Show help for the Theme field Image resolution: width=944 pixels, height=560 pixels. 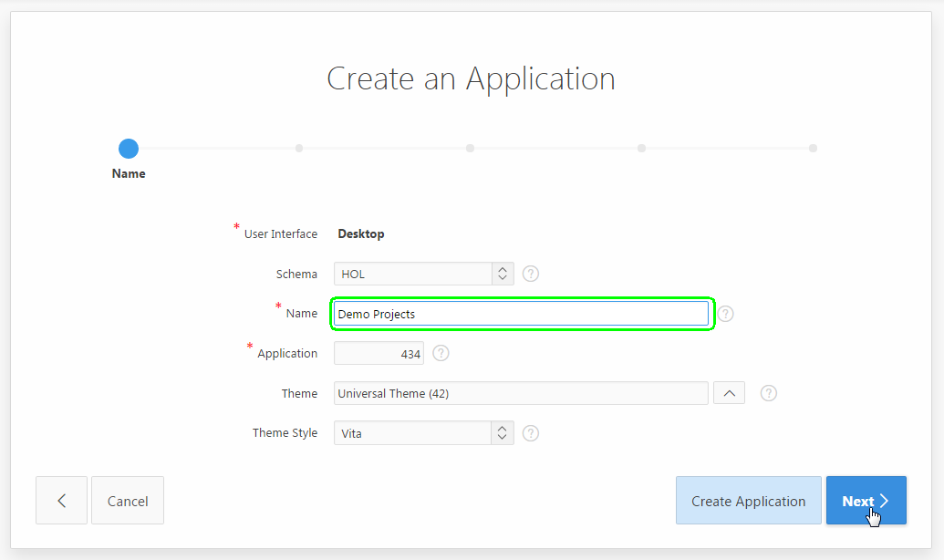[769, 393]
